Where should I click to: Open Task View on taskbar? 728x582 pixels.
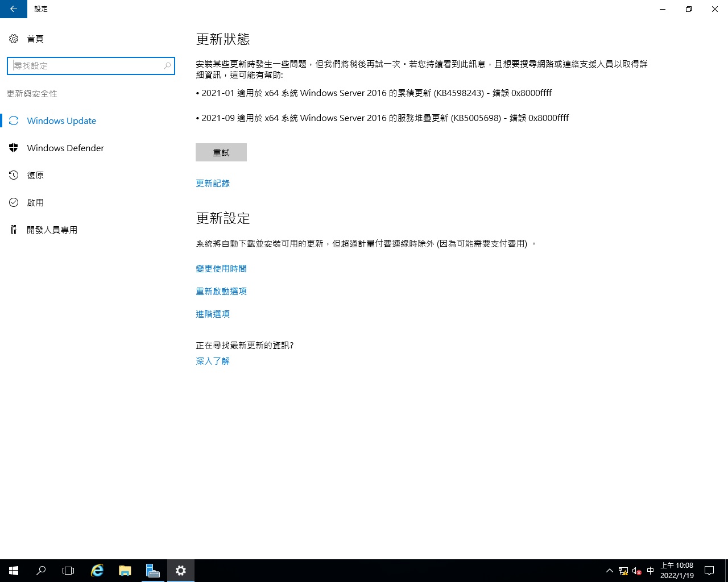(68, 571)
